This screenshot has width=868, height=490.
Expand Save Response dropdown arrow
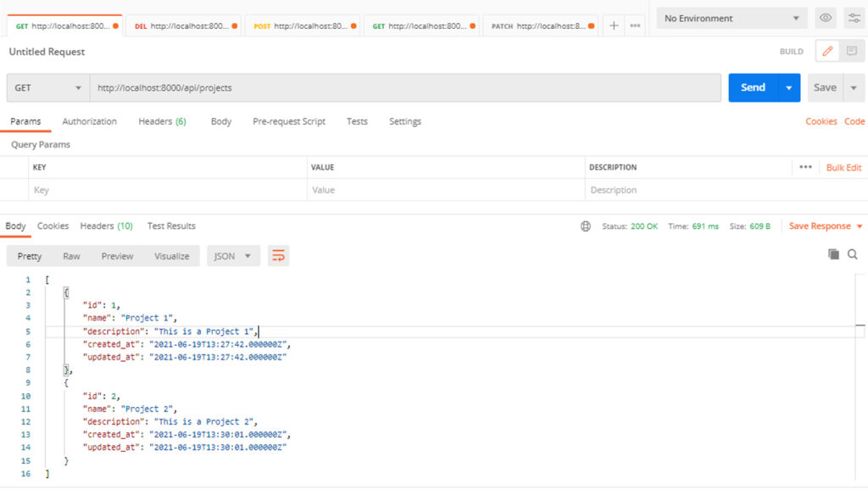coord(860,226)
